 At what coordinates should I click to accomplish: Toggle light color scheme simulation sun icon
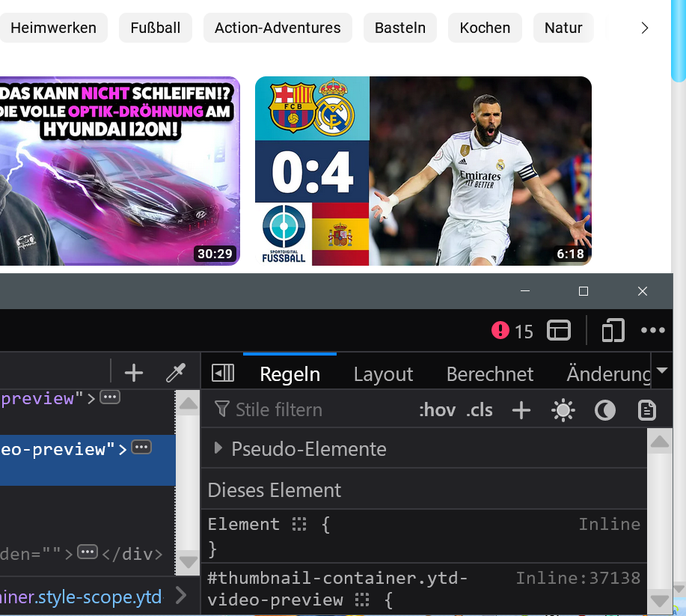tap(563, 410)
